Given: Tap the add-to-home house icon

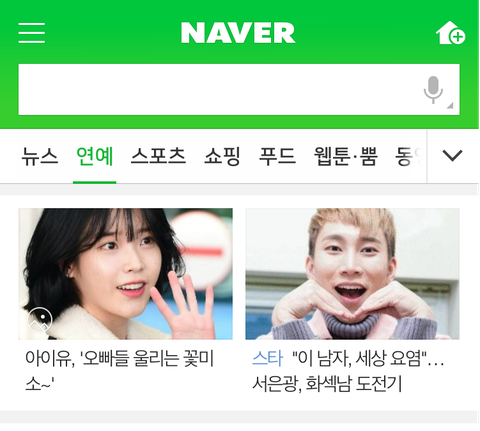Looking at the screenshot, I should (450, 33).
